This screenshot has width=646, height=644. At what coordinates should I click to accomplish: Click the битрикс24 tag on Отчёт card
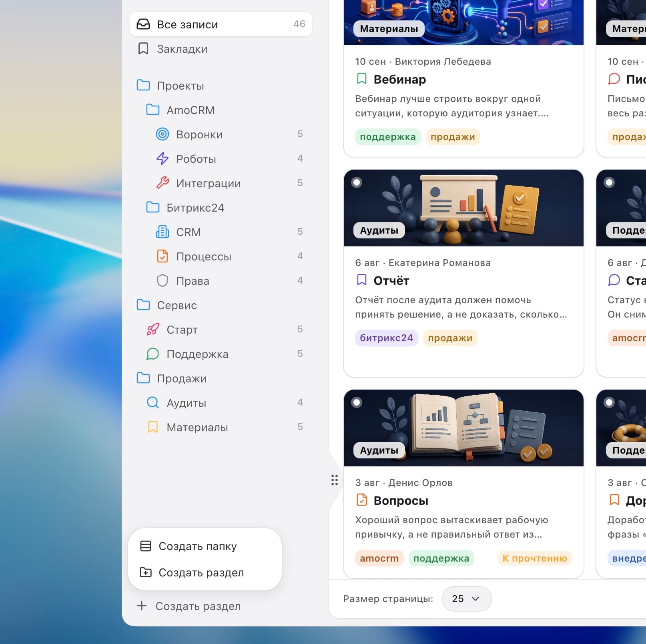[x=386, y=338]
